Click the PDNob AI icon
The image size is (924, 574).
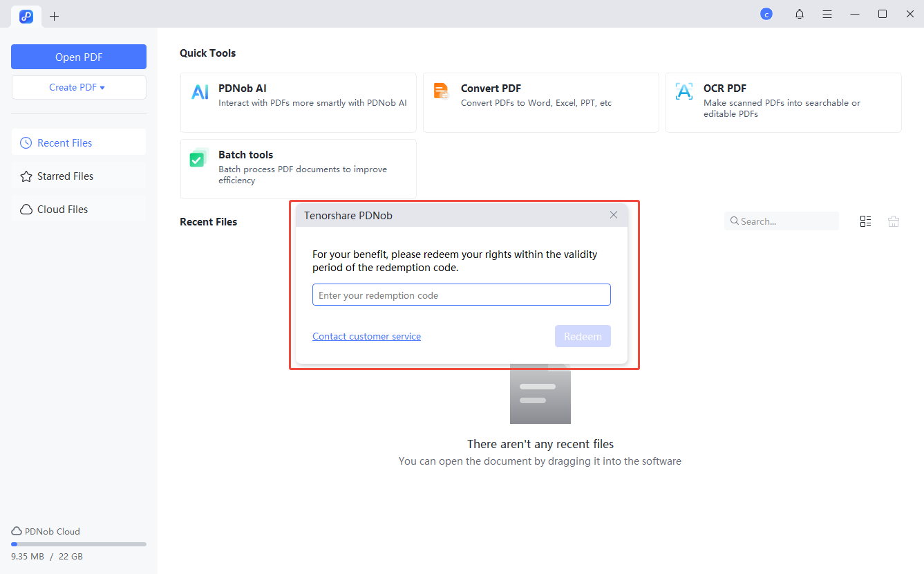200,92
